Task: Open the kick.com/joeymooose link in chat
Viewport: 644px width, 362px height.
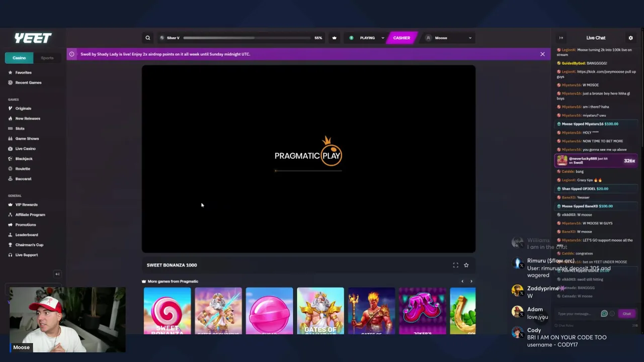Action: [x=601, y=71]
